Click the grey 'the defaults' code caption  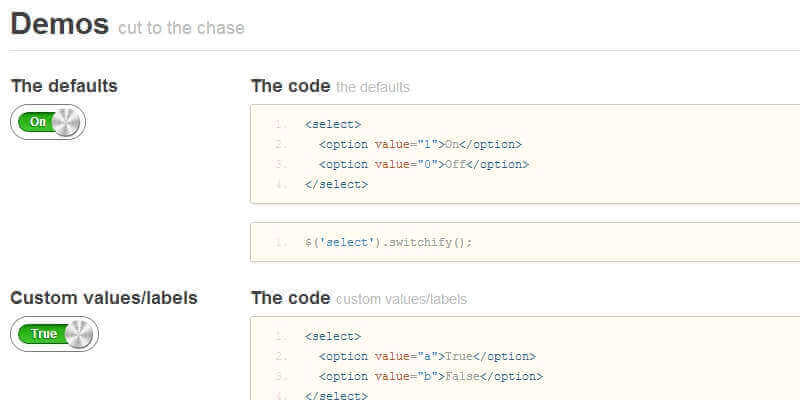click(372, 88)
